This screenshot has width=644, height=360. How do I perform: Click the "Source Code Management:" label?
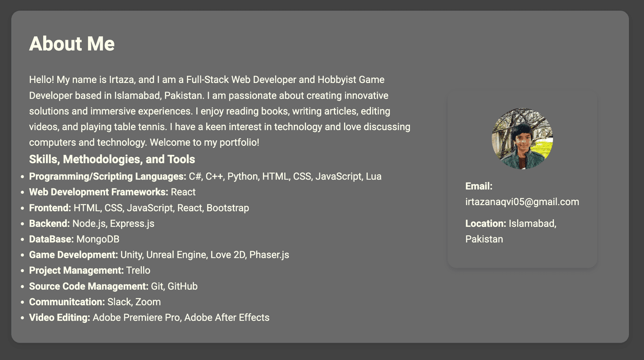[89, 286]
